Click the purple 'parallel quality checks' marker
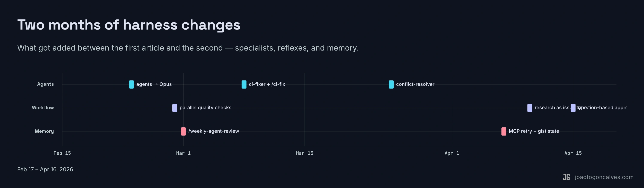This screenshot has height=188, width=644. click(175, 108)
